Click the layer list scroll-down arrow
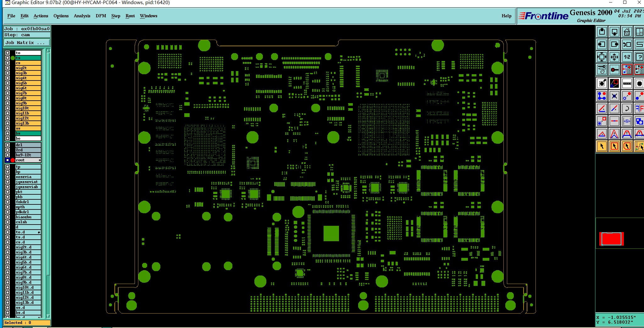 point(48,316)
